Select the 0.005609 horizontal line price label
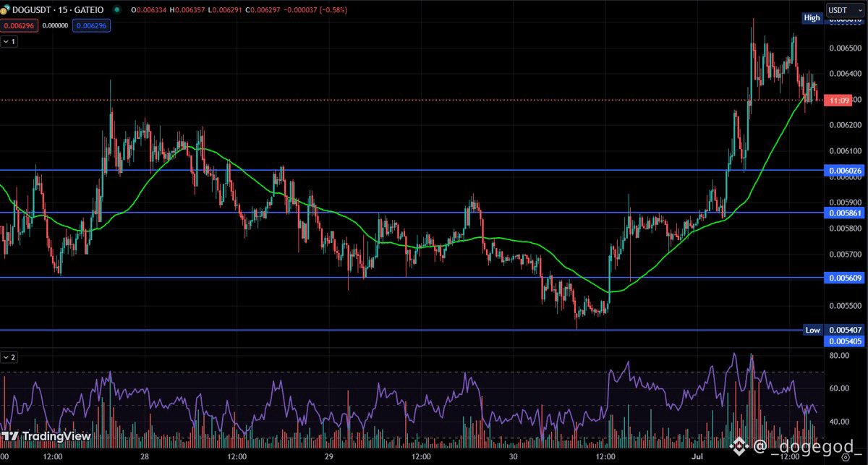 844,278
